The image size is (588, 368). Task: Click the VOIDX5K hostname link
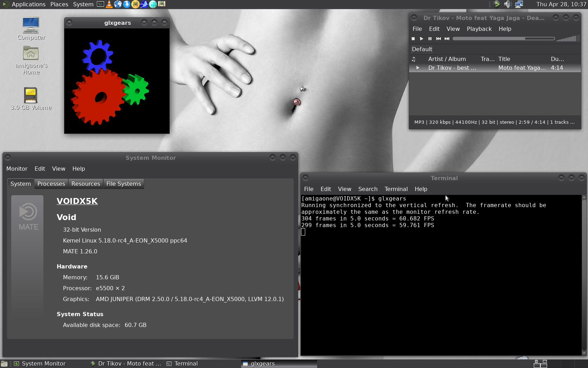click(77, 201)
